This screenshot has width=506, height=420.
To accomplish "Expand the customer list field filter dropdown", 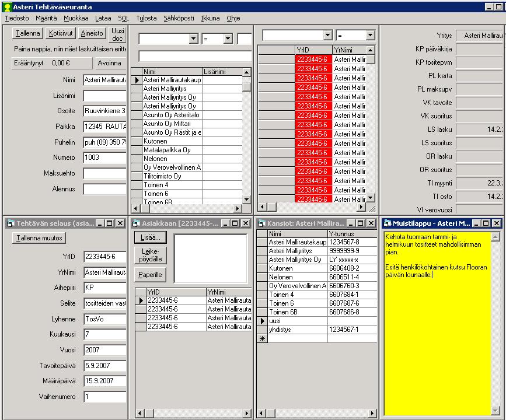I will pyautogui.click(x=194, y=38).
